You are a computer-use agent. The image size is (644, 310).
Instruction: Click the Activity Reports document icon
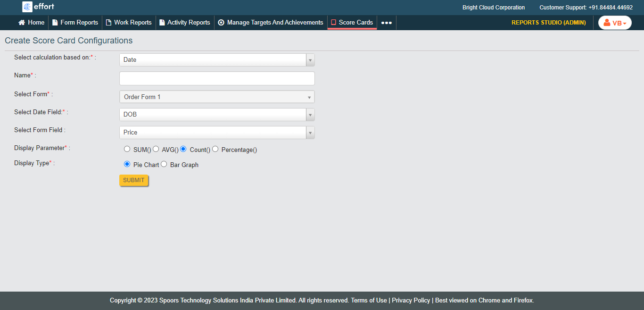162,23
